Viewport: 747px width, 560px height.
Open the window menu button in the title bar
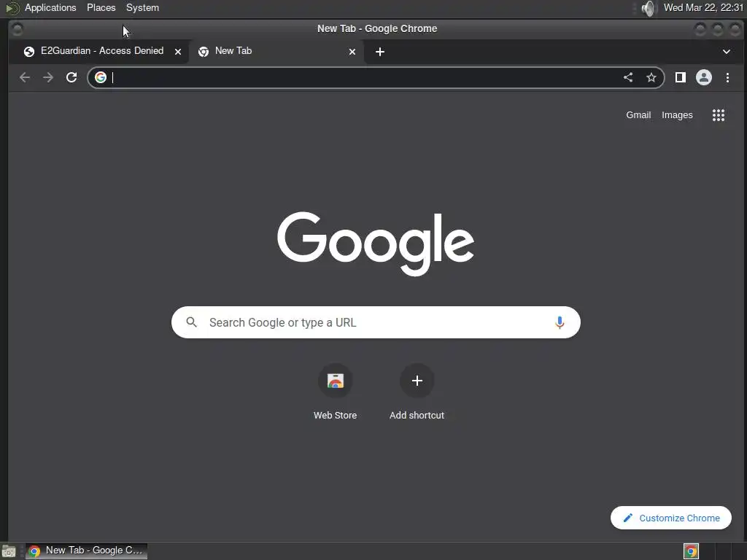(18, 29)
